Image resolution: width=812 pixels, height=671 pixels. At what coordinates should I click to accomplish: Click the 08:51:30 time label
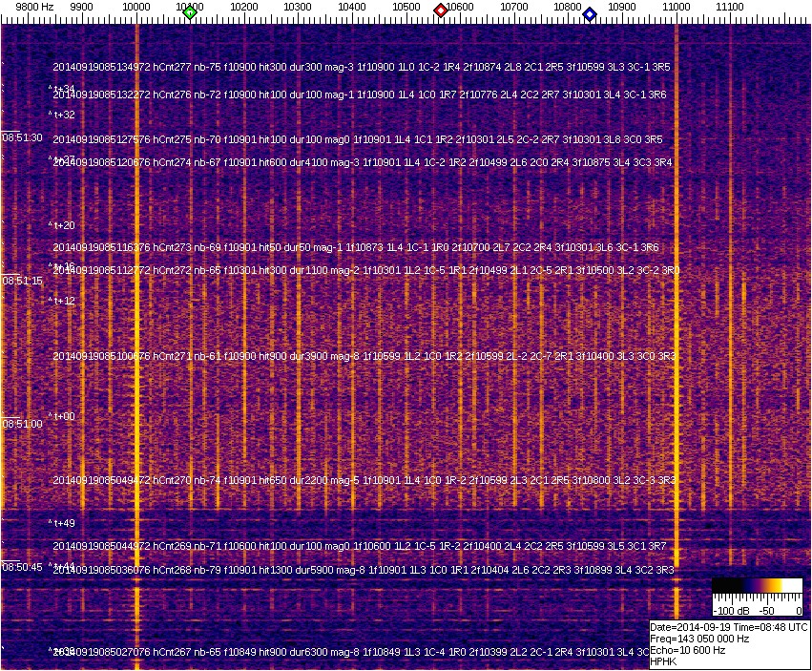(x=23, y=137)
